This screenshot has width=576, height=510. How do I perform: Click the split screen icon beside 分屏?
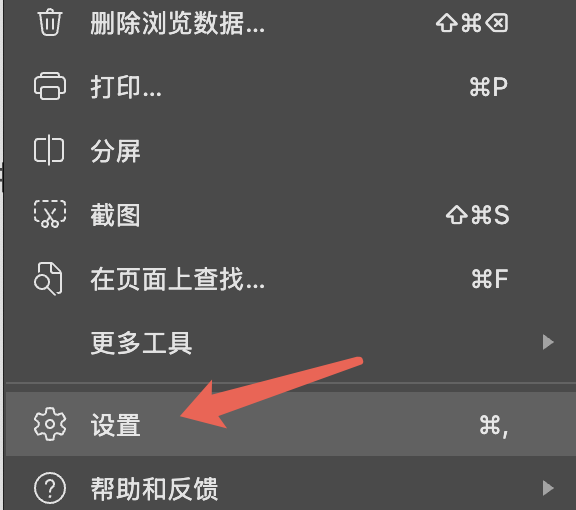(49, 150)
